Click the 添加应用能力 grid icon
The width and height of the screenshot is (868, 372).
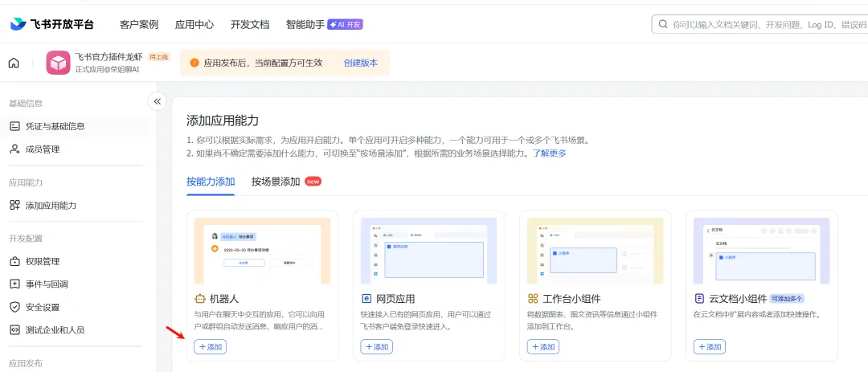click(15, 206)
